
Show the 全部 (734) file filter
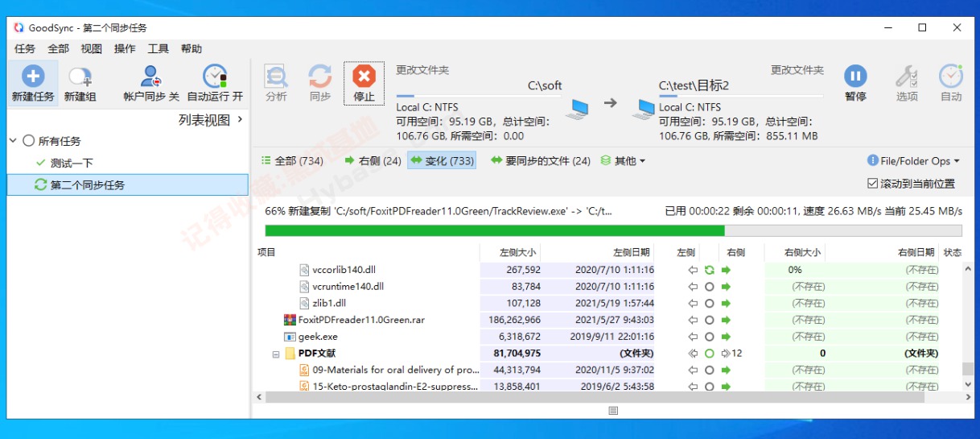coord(292,161)
